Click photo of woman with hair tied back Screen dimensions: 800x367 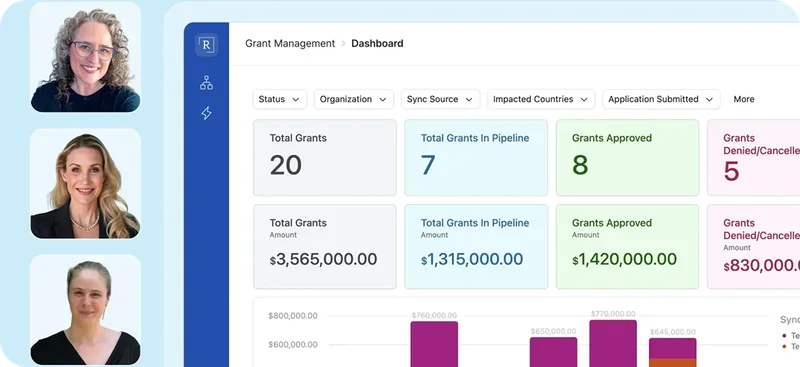pos(85,310)
